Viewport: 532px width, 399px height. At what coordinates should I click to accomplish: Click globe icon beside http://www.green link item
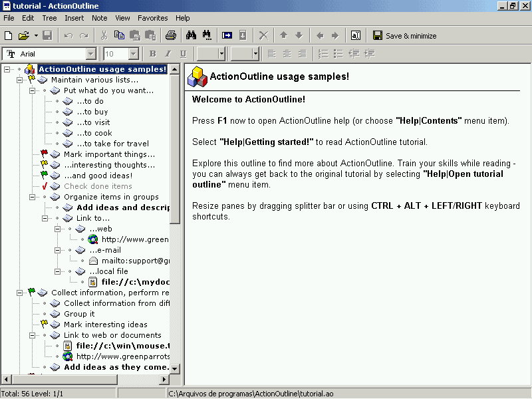[x=93, y=239]
